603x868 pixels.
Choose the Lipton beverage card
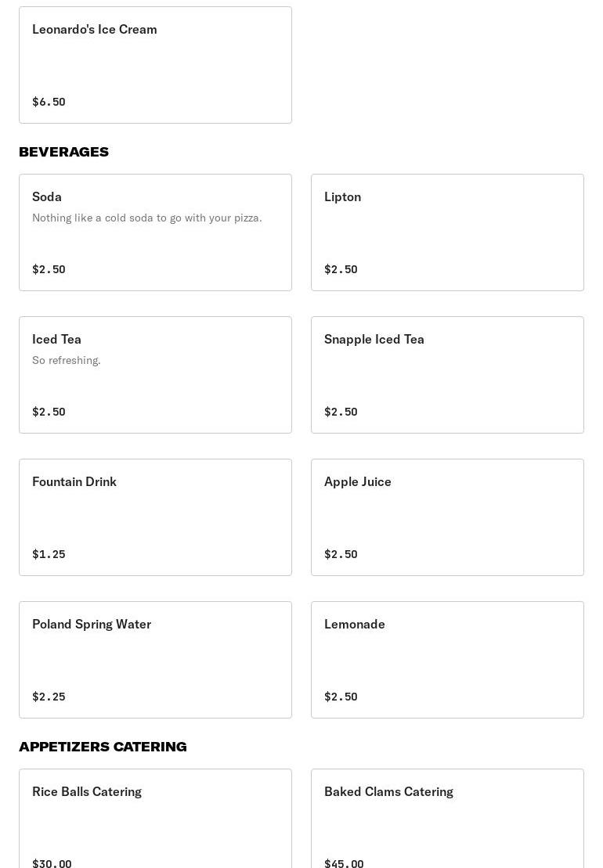coord(447,232)
